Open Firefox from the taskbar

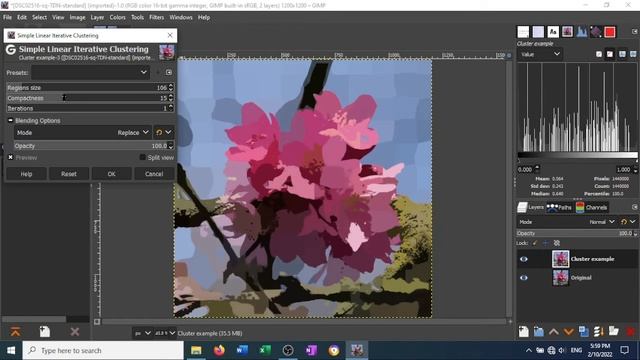(219, 350)
